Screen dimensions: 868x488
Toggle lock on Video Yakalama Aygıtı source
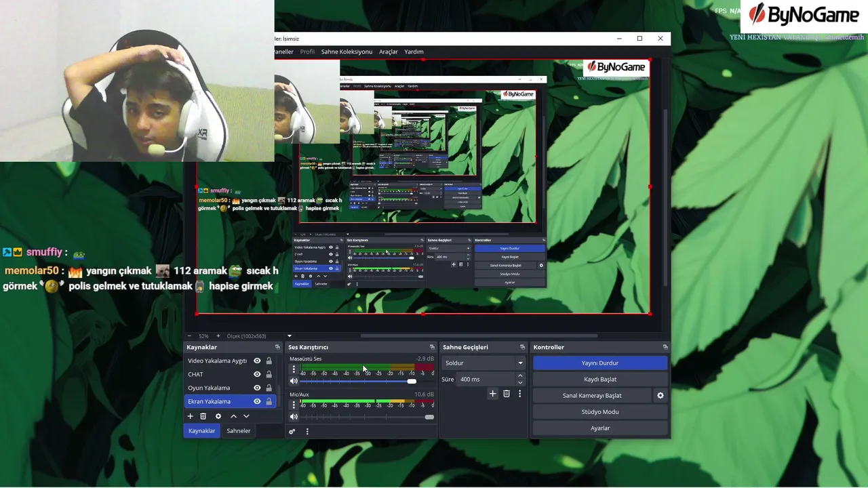coord(269,361)
